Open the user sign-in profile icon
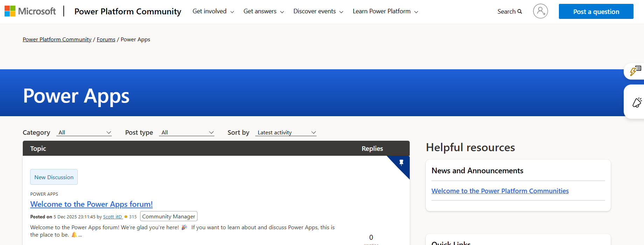The image size is (644, 245). point(540,11)
